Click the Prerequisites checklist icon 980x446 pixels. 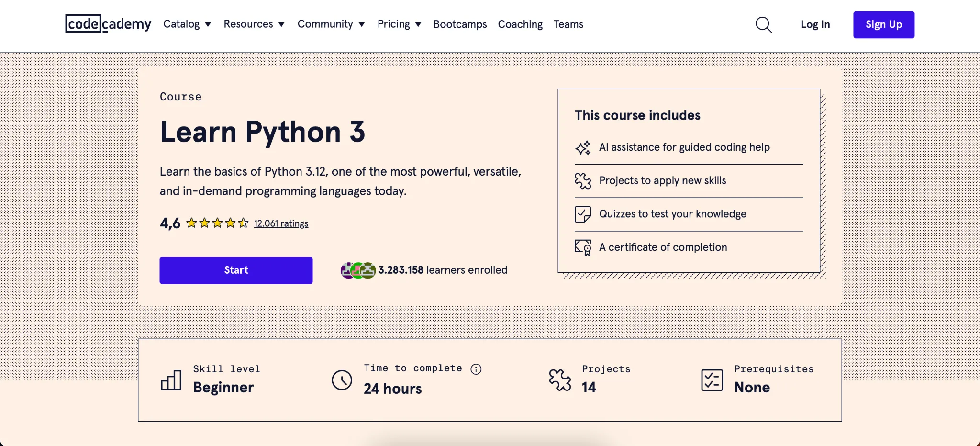pyautogui.click(x=712, y=380)
